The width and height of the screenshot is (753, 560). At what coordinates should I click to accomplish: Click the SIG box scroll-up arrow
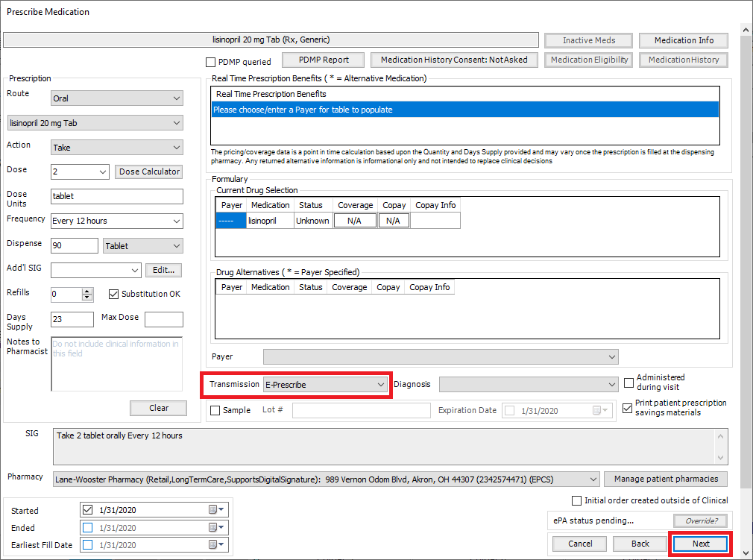pos(720,436)
